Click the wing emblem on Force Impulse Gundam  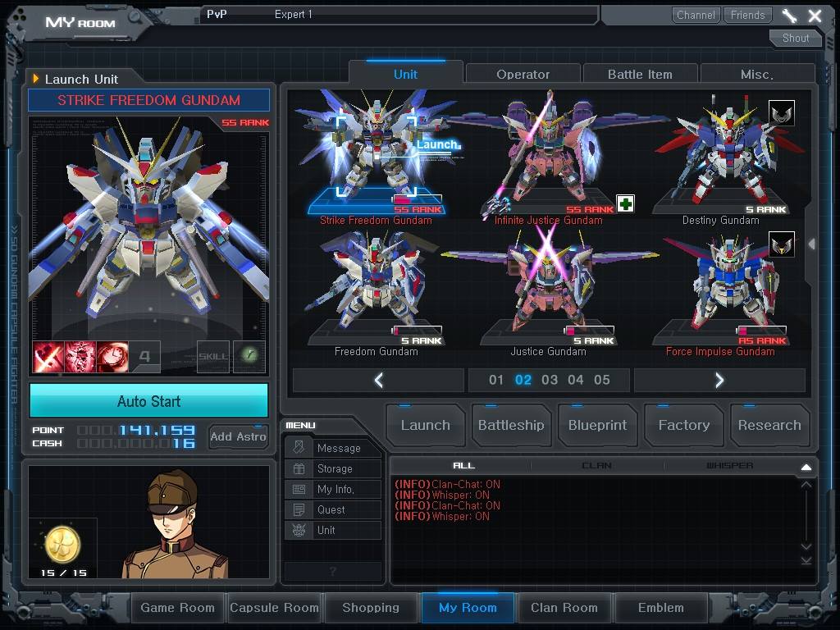point(782,244)
